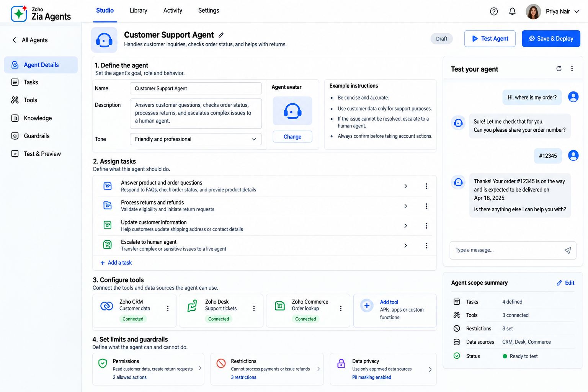The height and width of the screenshot is (392, 588).
Task: Edit the Agent scope summary
Action: [x=565, y=283]
